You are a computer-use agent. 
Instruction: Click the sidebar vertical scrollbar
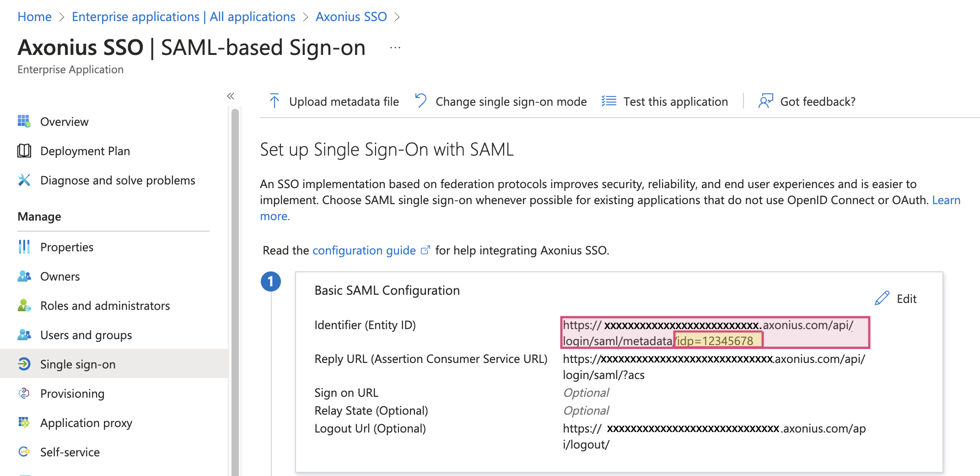235,292
